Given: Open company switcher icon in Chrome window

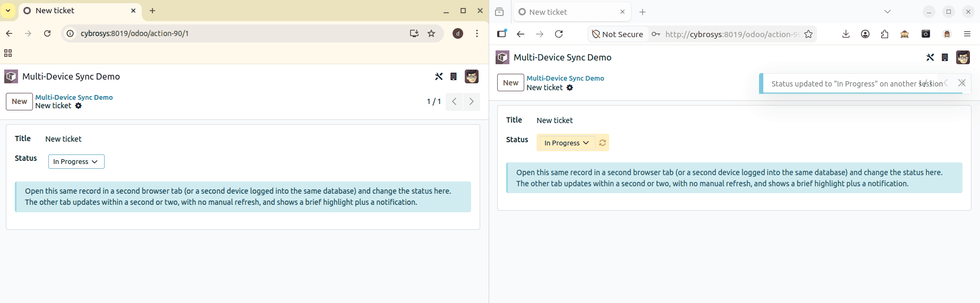Looking at the screenshot, I should pos(454,76).
